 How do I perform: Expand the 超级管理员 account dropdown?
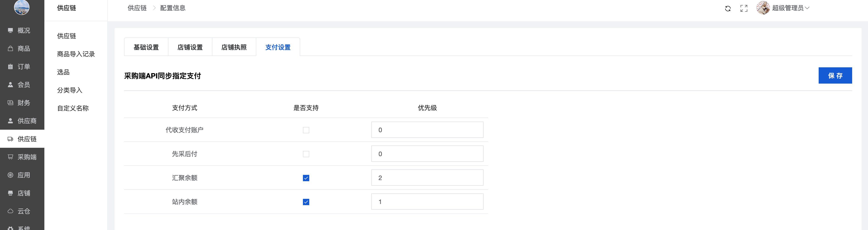[x=790, y=8]
